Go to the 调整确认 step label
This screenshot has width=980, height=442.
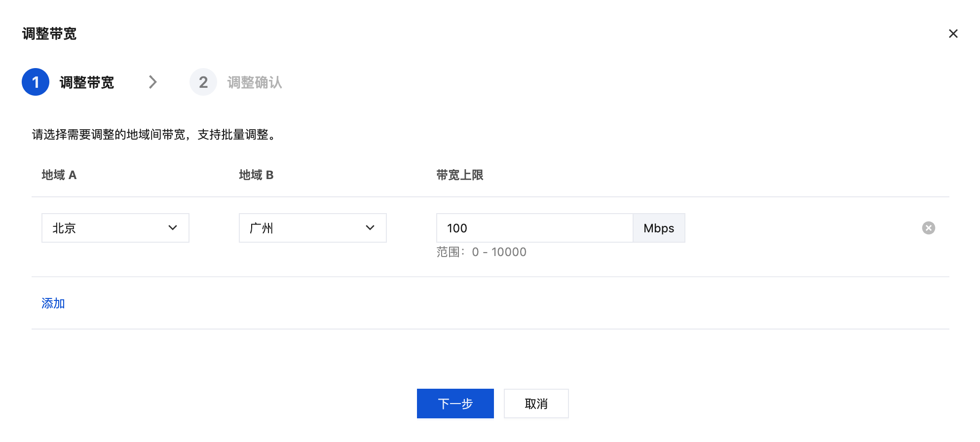point(255,82)
